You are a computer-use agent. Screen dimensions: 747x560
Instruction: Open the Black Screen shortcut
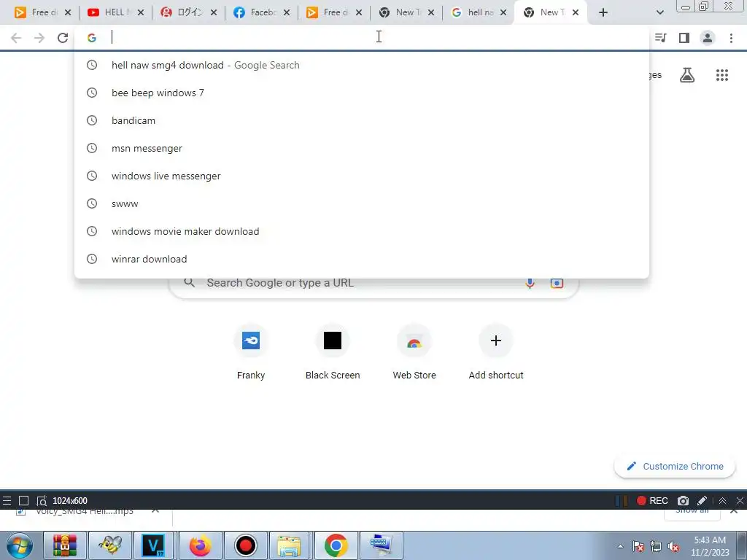point(333,352)
